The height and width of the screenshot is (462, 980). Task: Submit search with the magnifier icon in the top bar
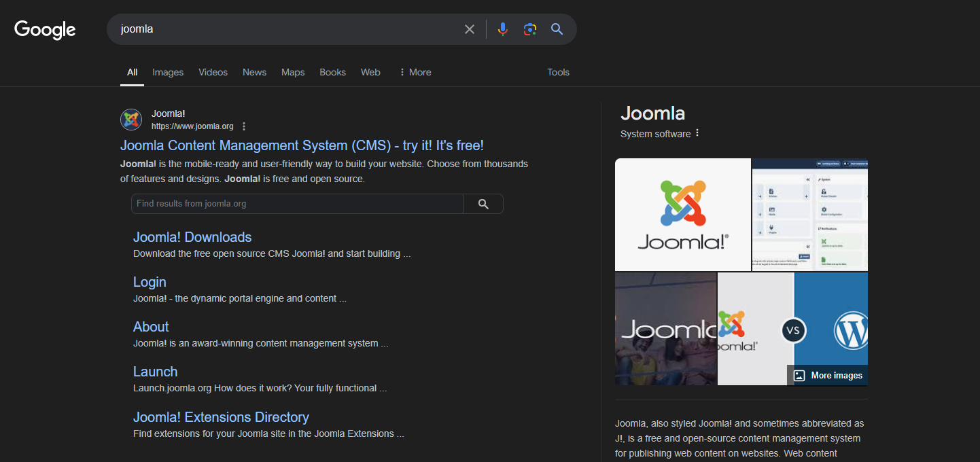(x=557, y=29)
